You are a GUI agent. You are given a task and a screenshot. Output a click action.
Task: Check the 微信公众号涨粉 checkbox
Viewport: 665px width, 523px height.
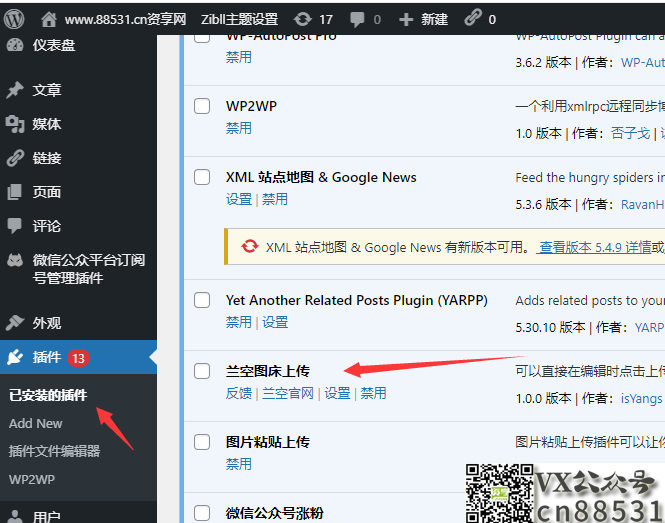pos(202,513)
